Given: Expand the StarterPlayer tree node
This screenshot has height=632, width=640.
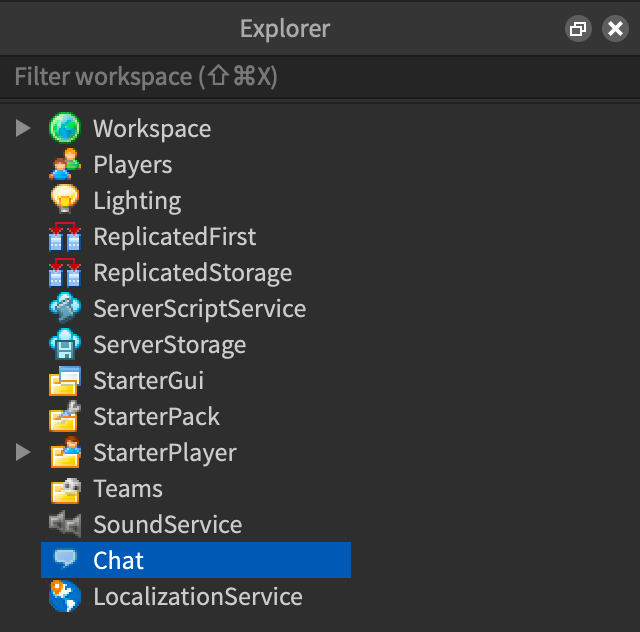Looking at the screenshot, I should click(24, 453).
